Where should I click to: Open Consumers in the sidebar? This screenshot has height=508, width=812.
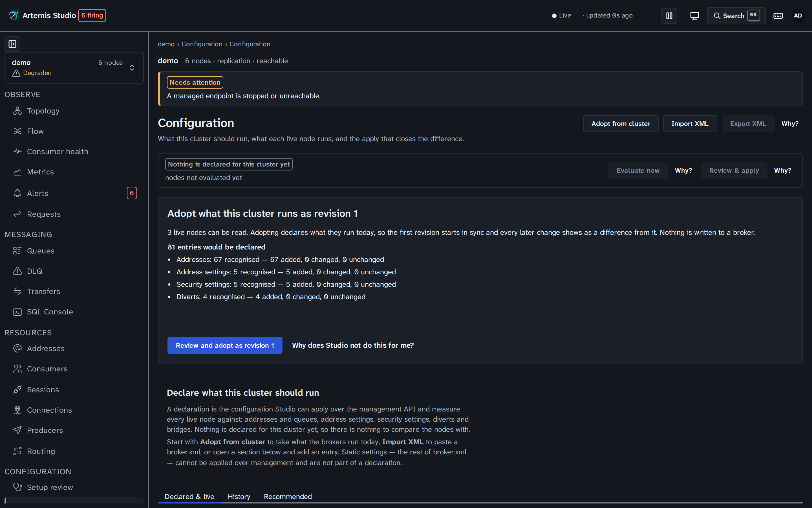pyautogui.click(x=74, y=369)
